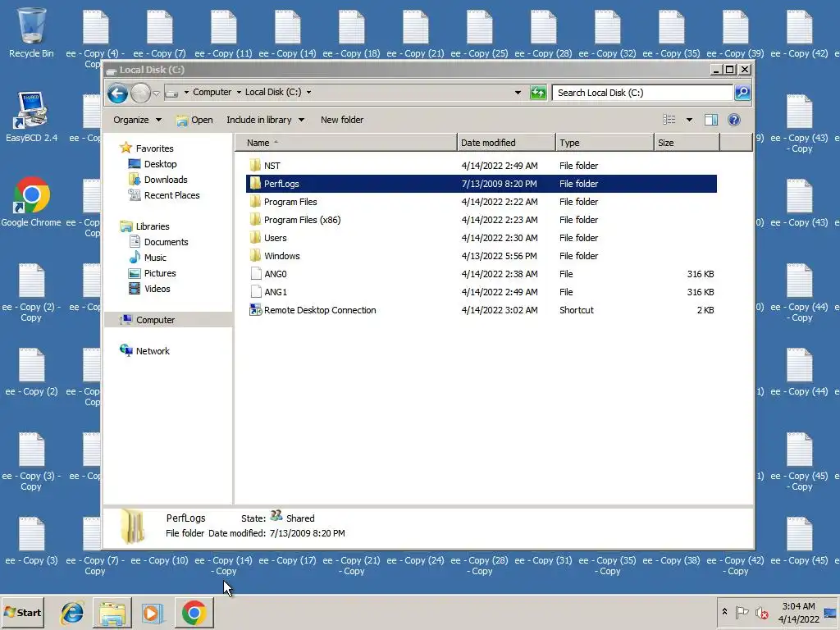
Task: Select the Remote Desktop Connection shortcut
Action: coord(320,310)
